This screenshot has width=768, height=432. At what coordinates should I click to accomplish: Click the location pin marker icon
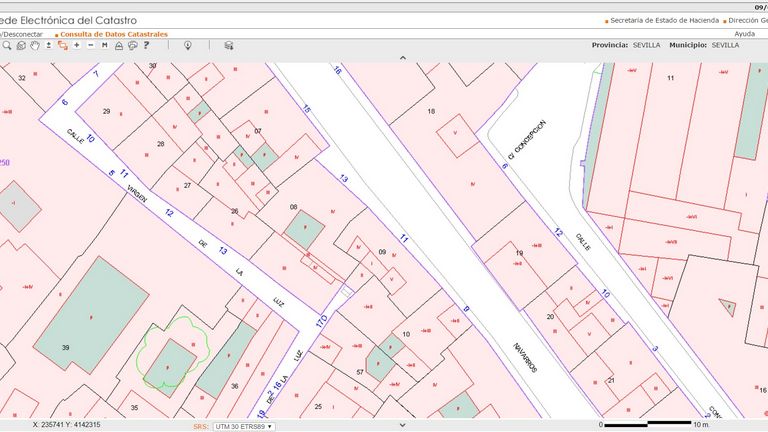tap(188, 46)
